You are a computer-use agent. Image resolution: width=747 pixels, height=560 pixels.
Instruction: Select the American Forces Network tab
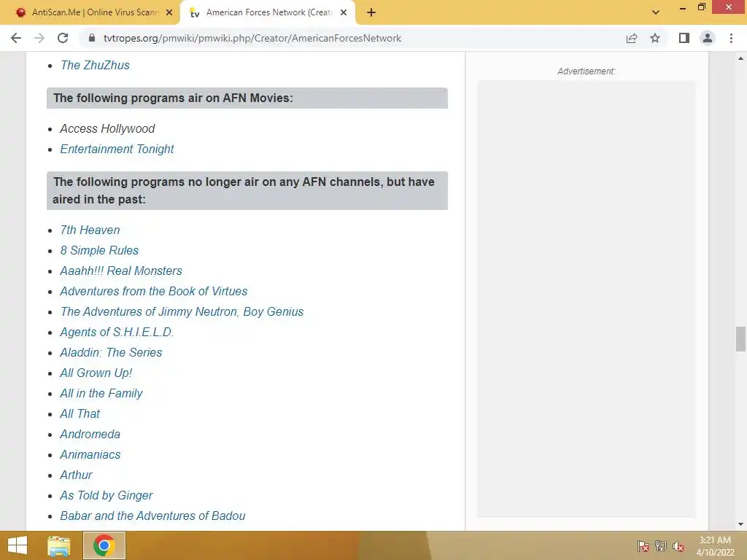(268, 12)
